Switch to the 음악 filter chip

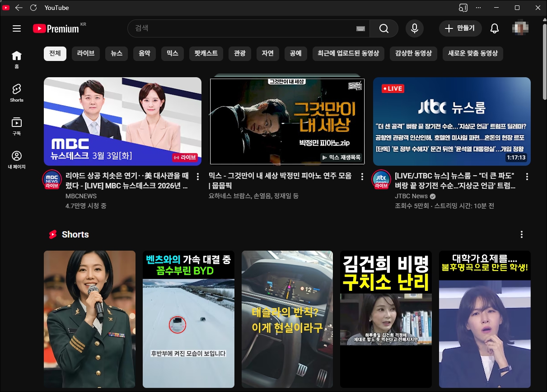(x=144, y=53)
